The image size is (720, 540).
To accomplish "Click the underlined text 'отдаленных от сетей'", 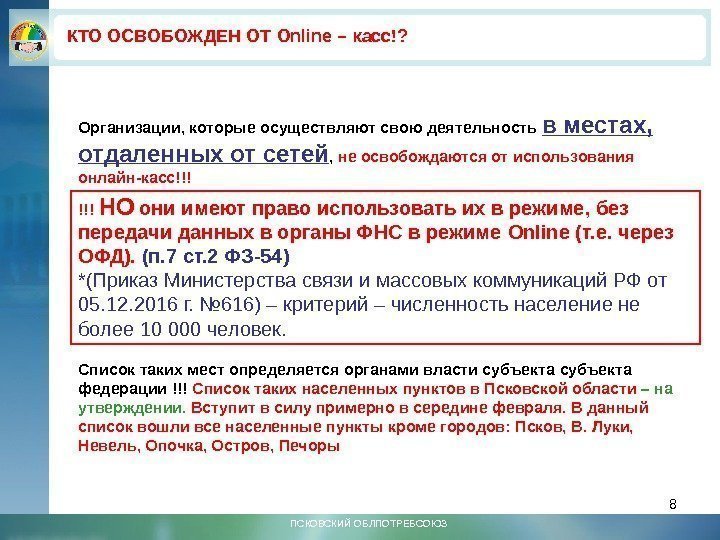I will 204,154.
